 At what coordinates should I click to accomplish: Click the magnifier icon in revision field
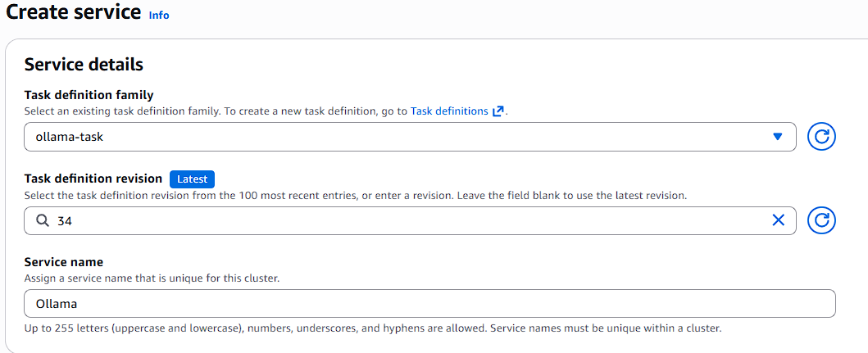[43, 220]
